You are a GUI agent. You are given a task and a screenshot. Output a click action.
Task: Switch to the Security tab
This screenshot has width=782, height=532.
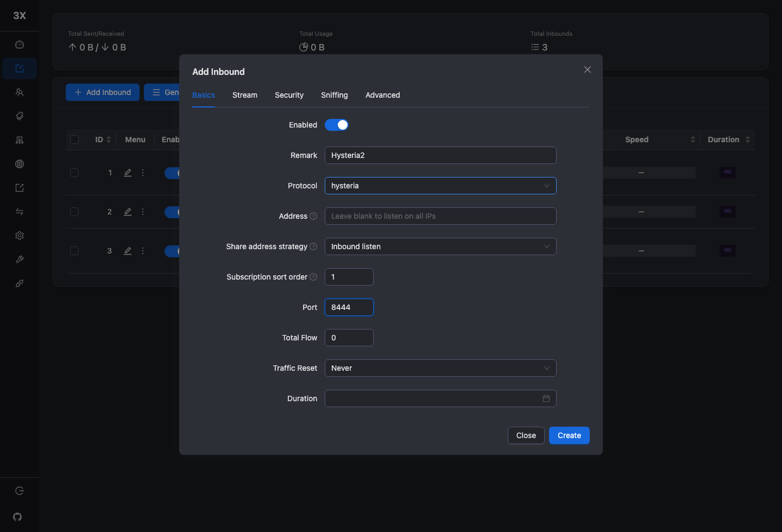coord(289,95)
